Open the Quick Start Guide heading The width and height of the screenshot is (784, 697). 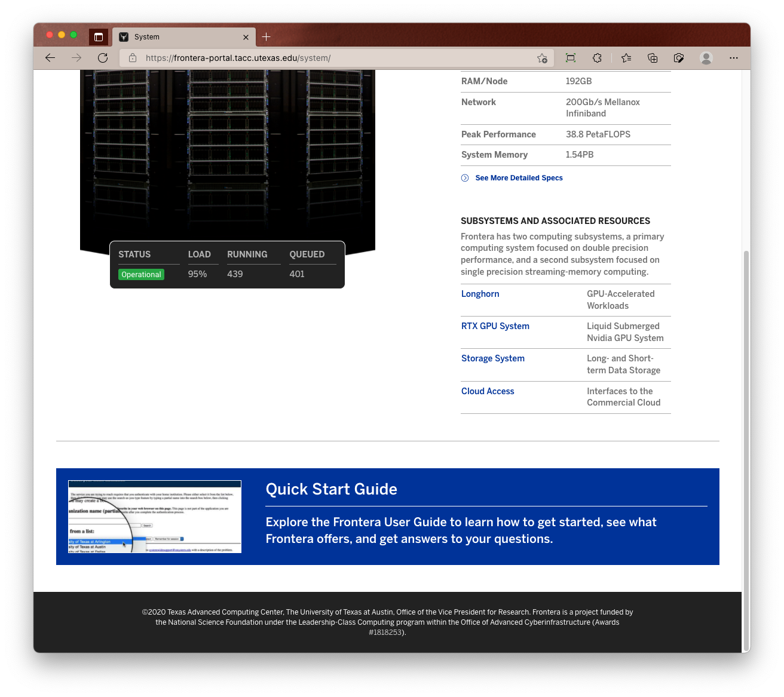coord(332,489)
